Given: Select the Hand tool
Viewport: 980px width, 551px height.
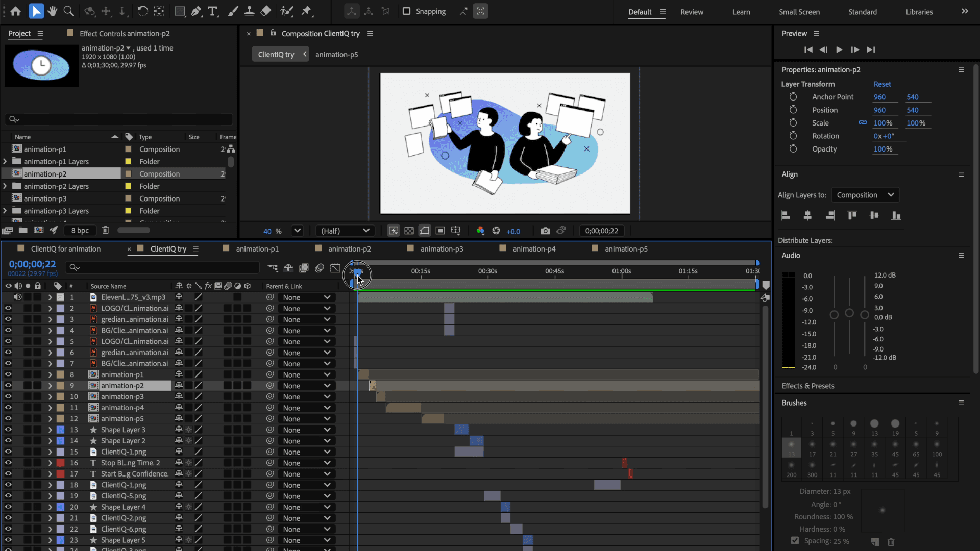Looking at the screenshot, I should point(52,11).
